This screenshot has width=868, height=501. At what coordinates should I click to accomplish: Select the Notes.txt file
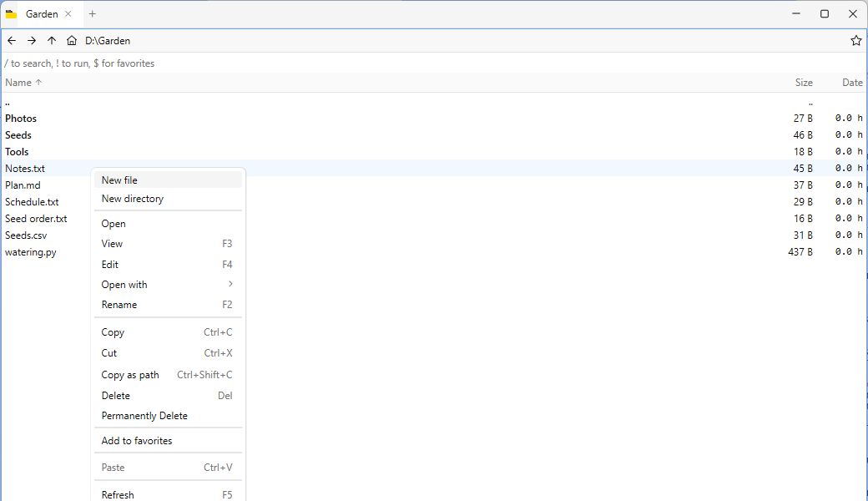(434, 169)
